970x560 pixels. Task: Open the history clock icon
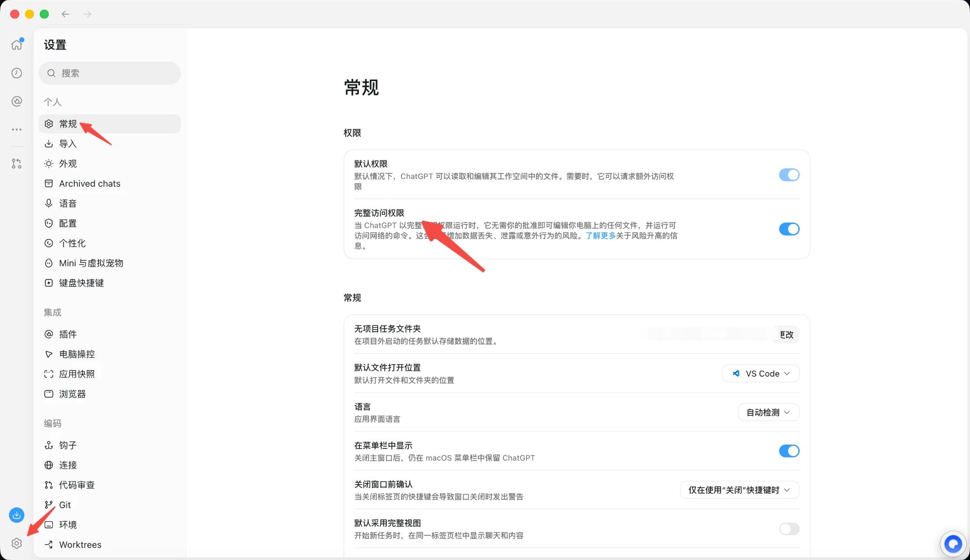17,73
